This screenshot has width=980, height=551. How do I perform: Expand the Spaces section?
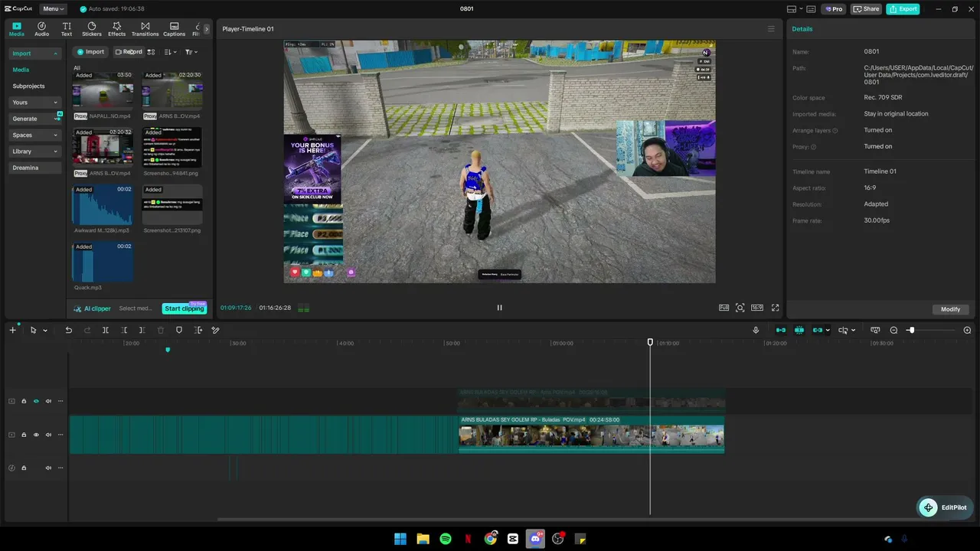pos(35,135)
